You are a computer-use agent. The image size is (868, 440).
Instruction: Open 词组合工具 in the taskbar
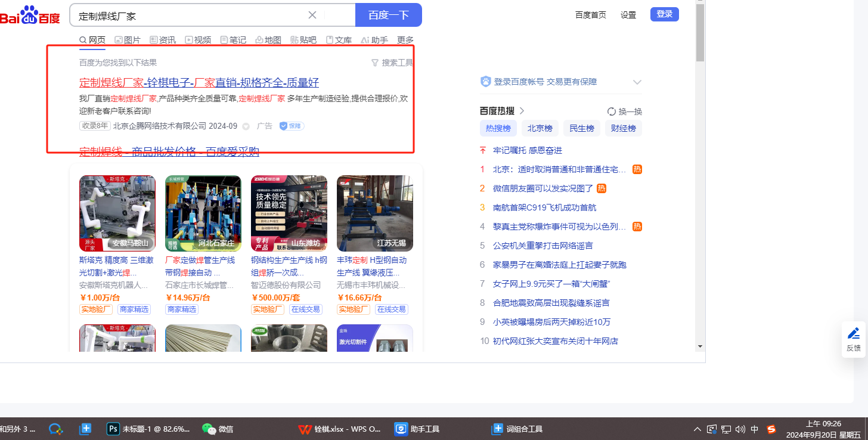click(x=517, y=429)
